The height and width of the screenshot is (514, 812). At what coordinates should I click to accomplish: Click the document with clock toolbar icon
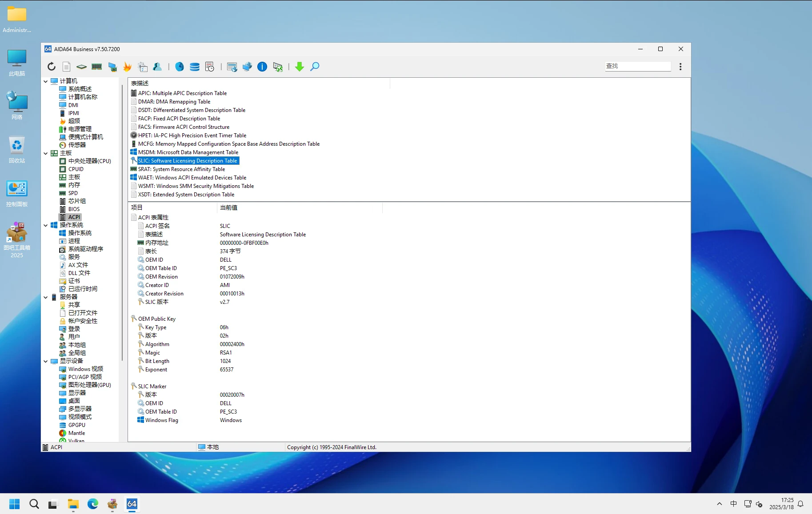coord(210,67)
